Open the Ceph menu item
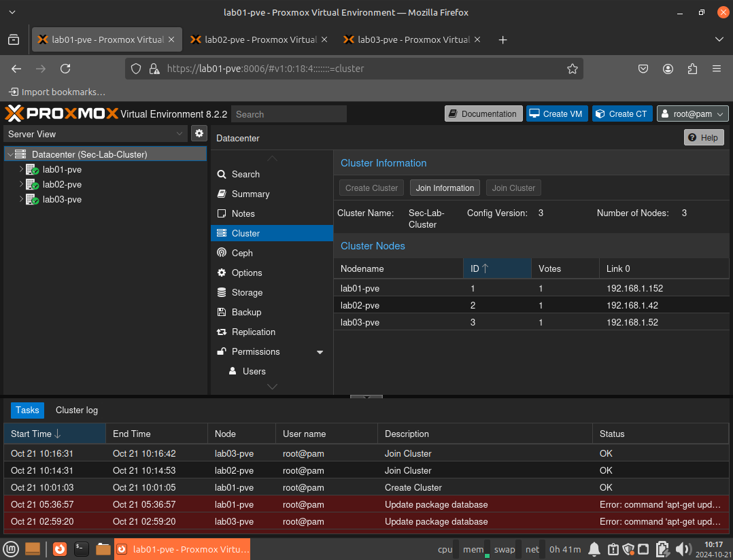 point(271,253)
